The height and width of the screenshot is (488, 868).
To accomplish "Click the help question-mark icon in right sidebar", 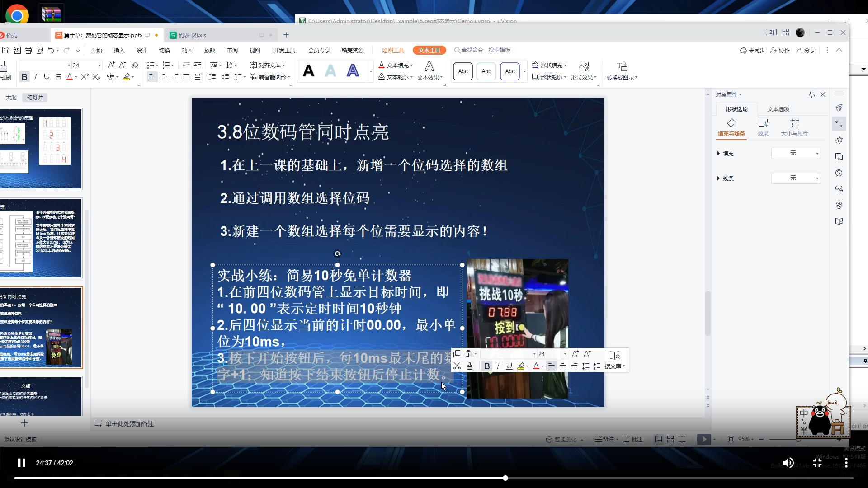I will point(839,173).
